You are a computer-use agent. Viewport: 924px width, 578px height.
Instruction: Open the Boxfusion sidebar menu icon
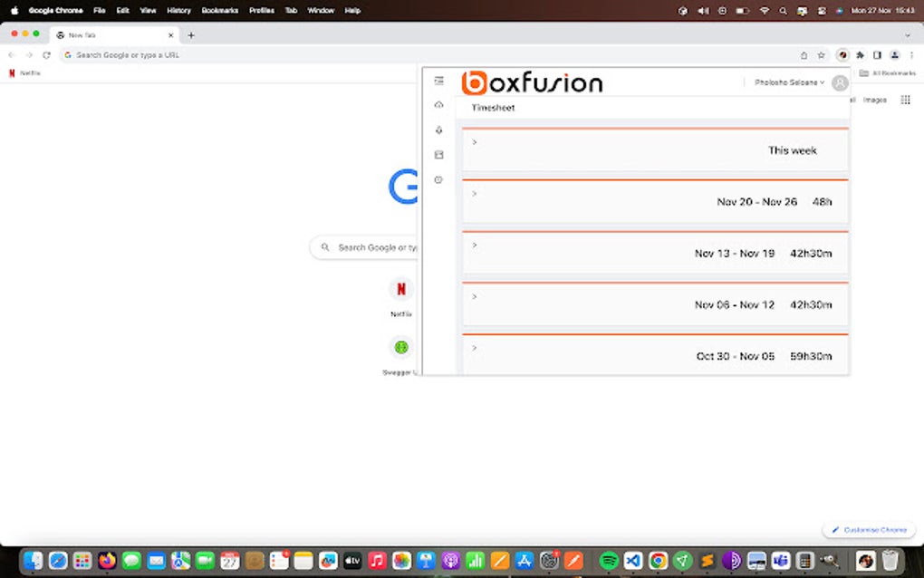pos(438,80)
